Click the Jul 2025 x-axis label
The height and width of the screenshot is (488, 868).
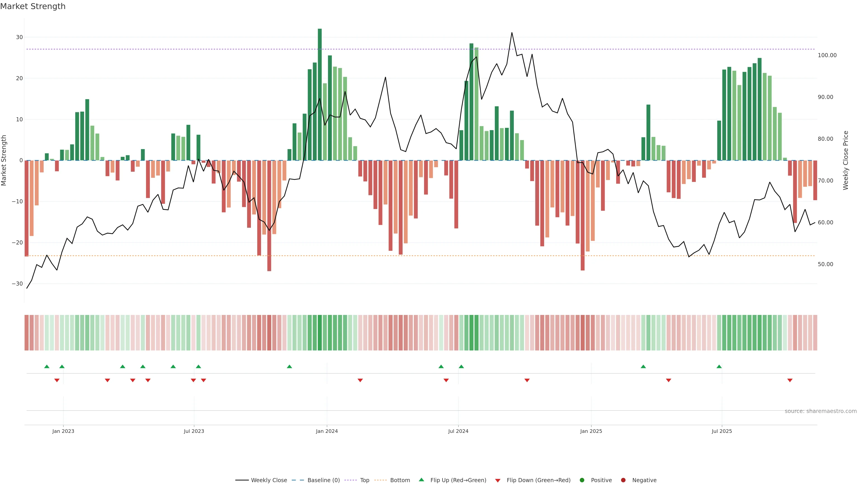click(722, 431)
